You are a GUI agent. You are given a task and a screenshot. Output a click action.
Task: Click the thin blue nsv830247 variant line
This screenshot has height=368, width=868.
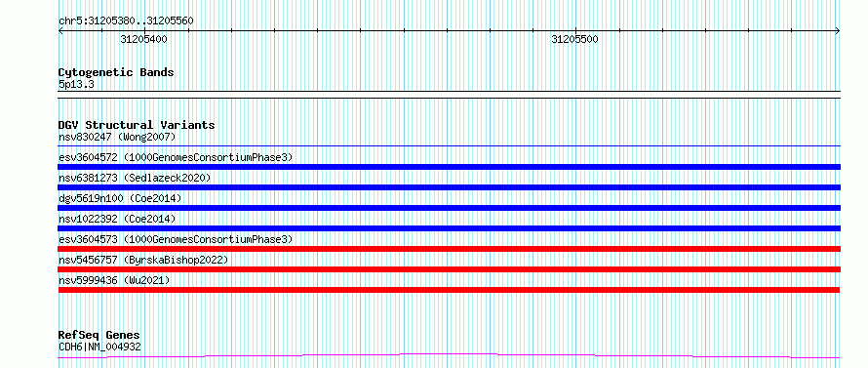point(449,146)
